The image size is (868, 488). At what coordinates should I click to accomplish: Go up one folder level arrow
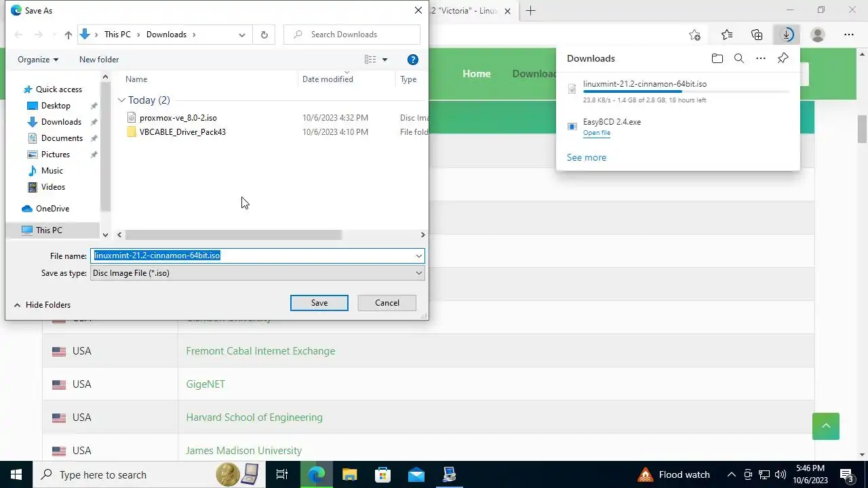pyautogui.click(x=68, y=35)
